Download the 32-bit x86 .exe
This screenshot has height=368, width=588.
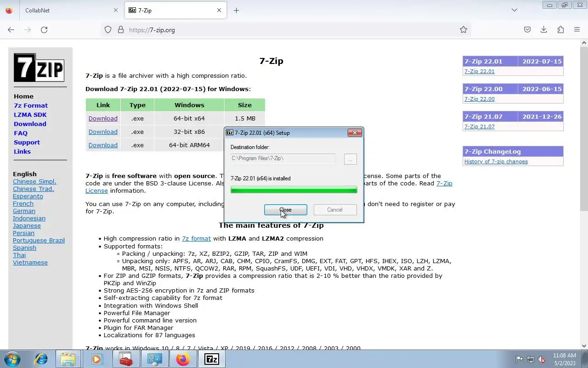103,132
